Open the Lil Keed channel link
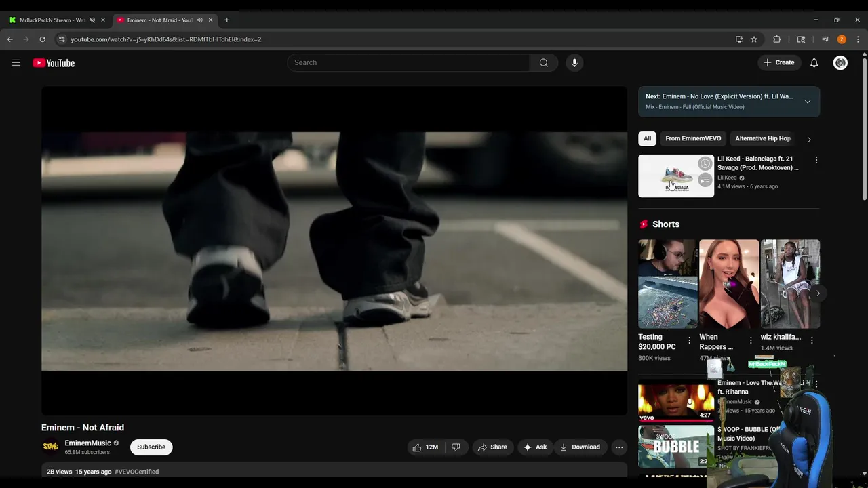The height and width of the screenshot is (488, 868). pos(727,178)
